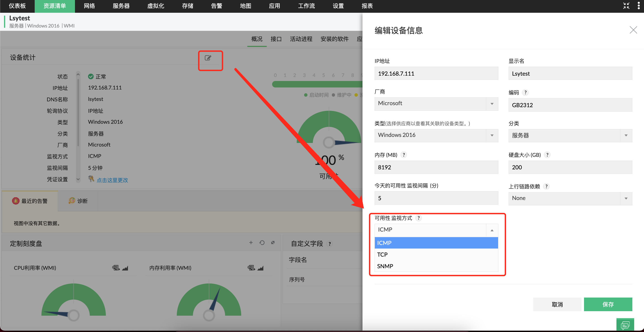Screen dimensions: 644x332
Task: Open the 设置 menu
Action: 338,6
